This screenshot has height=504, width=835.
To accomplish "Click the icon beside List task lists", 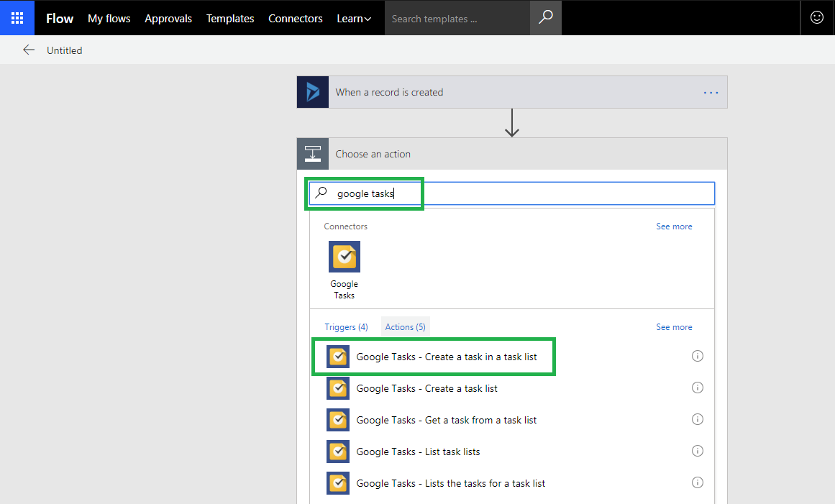I will [x=337, y=452].
